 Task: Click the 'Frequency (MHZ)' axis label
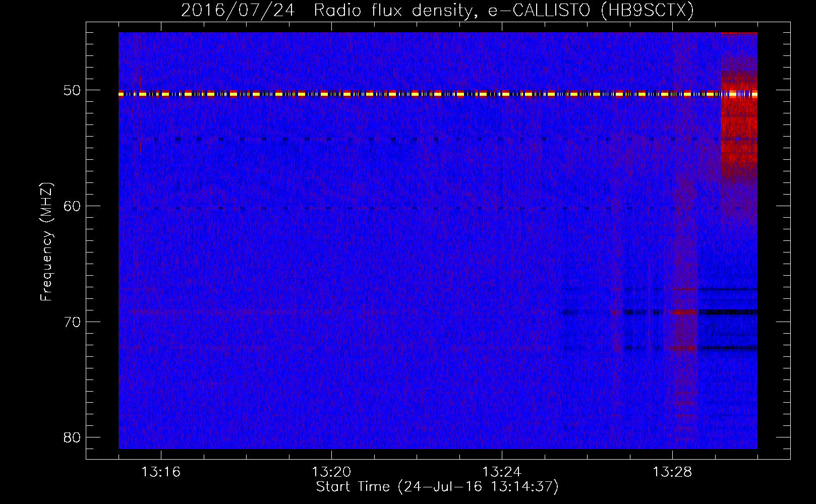46,242
